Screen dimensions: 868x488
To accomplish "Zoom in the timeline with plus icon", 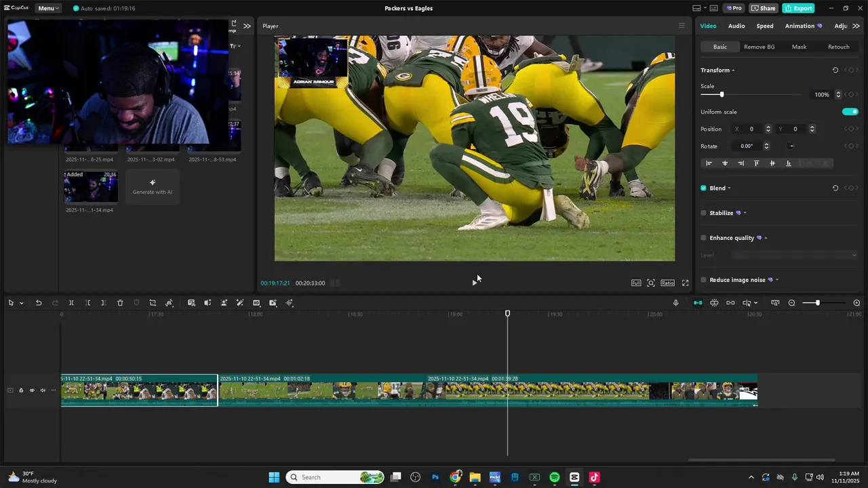I will (856, 303).
